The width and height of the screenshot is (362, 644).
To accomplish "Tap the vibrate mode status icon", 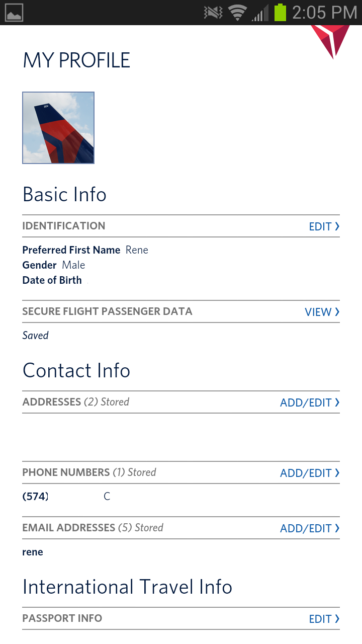I will (214, 13).
